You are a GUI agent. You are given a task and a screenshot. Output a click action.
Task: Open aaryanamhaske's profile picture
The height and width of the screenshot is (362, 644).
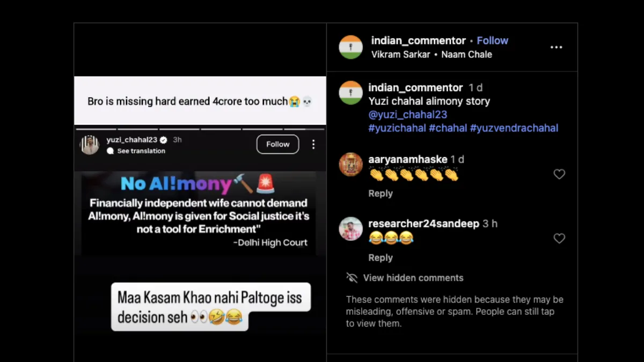coord(350,164)
